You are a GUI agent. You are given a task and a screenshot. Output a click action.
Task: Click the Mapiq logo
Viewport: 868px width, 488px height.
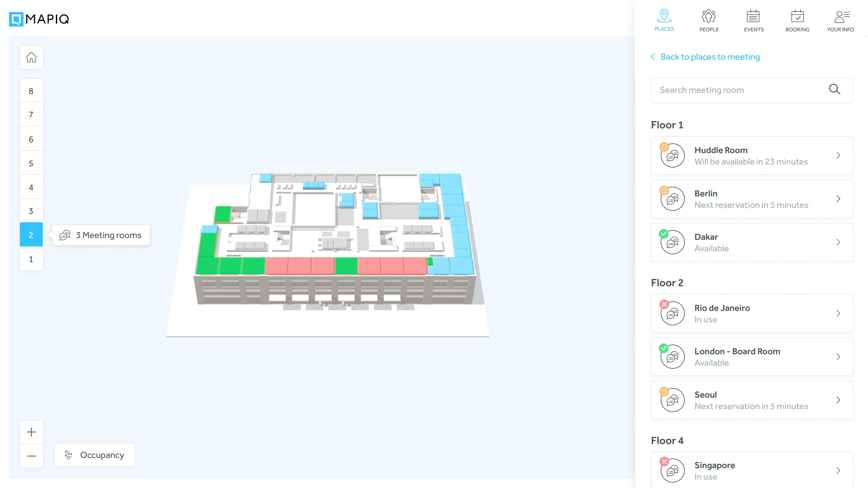(39, 19)
